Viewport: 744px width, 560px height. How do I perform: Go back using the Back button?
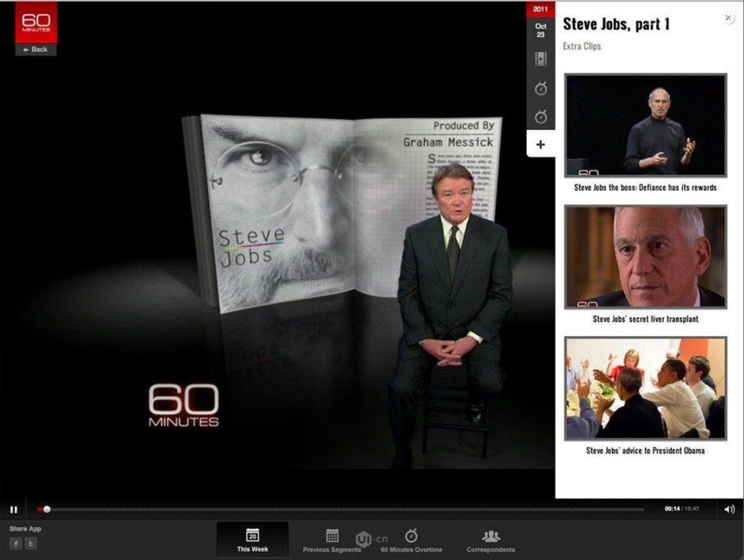point(36,49)
